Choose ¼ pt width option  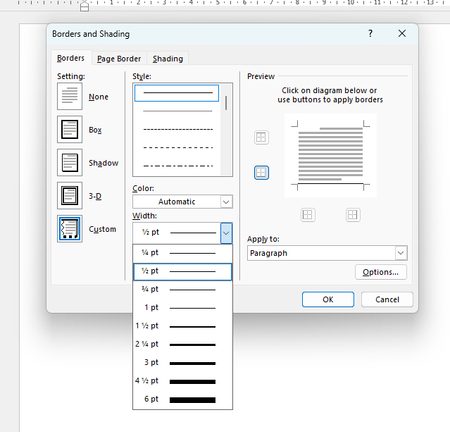pos(182,253)
